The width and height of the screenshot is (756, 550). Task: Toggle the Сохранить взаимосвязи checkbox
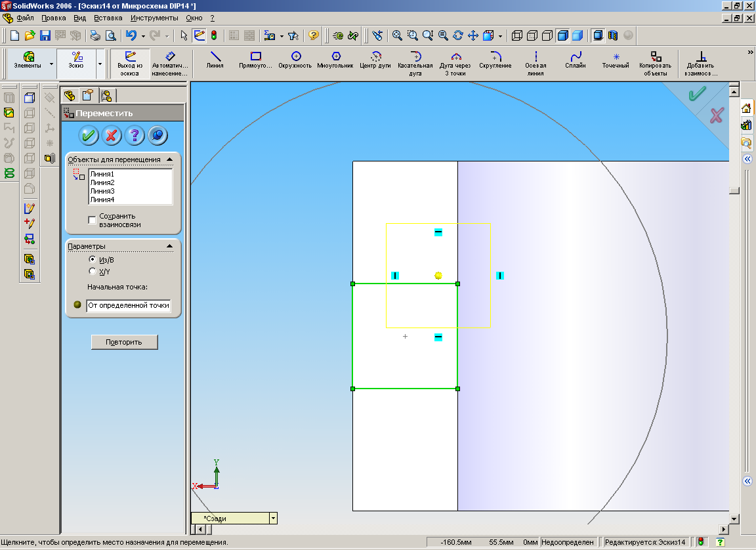[92, 220]
